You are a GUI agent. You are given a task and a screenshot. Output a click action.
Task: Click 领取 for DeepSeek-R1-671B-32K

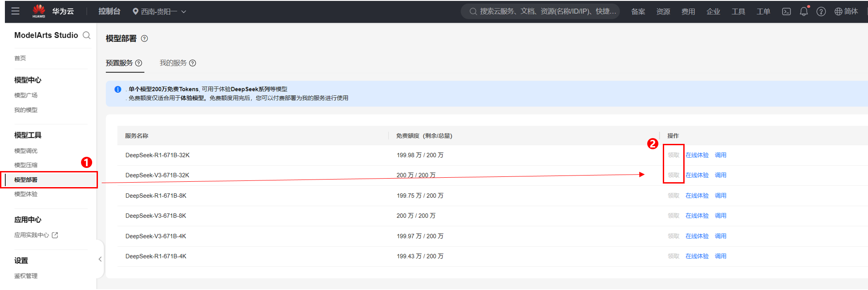point(673,155)
